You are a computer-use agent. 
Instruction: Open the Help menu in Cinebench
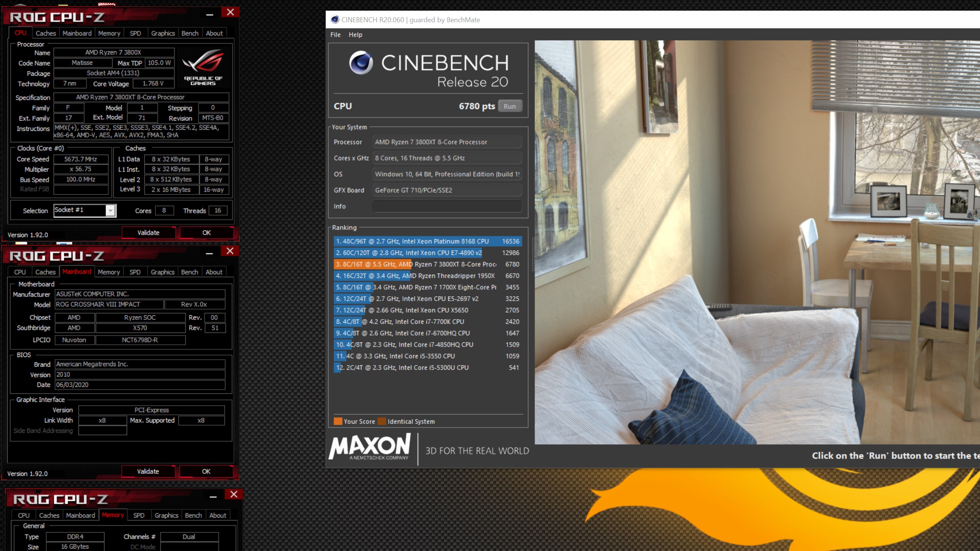(355, 34)
